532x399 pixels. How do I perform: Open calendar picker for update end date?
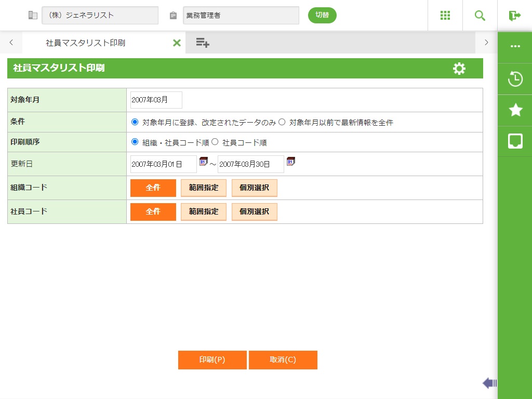tap(291, 161)
